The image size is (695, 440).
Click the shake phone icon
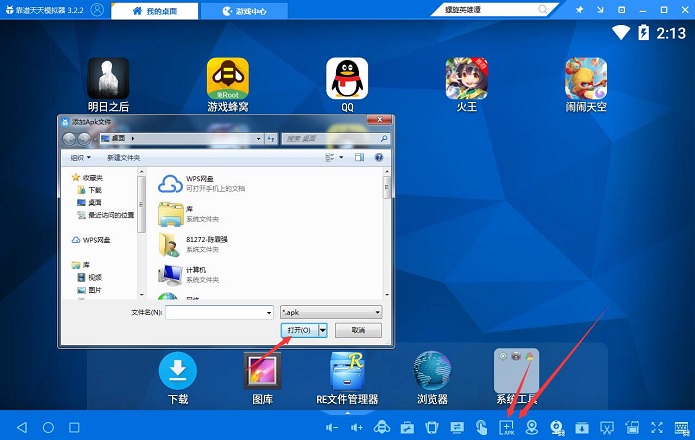coord(432,427)
